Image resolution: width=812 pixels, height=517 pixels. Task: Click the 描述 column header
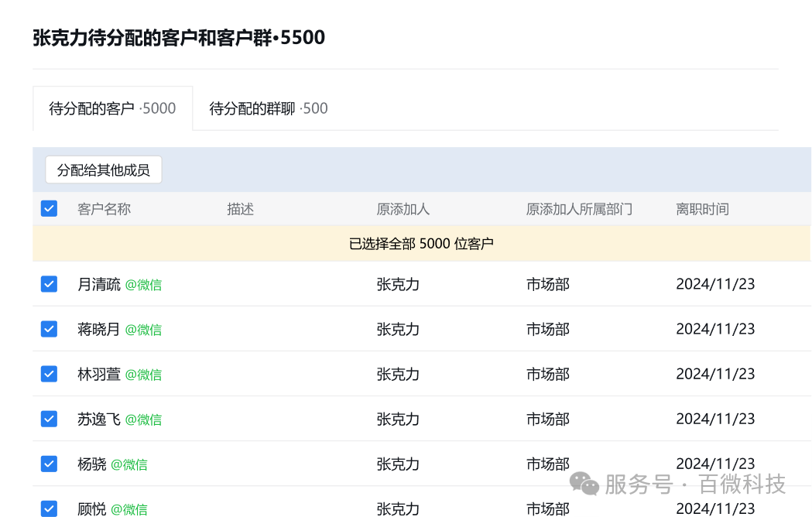click(241, 209)
